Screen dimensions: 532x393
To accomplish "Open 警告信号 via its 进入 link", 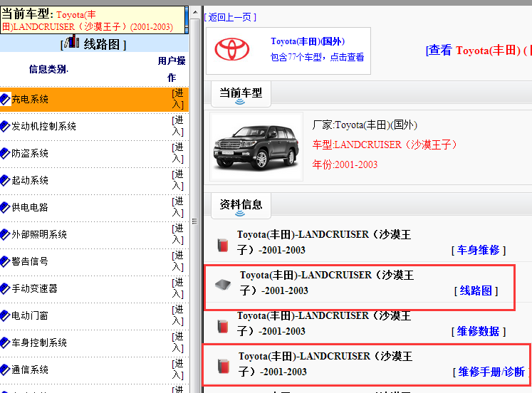I will pyautogui.click(x=178, y=261).
